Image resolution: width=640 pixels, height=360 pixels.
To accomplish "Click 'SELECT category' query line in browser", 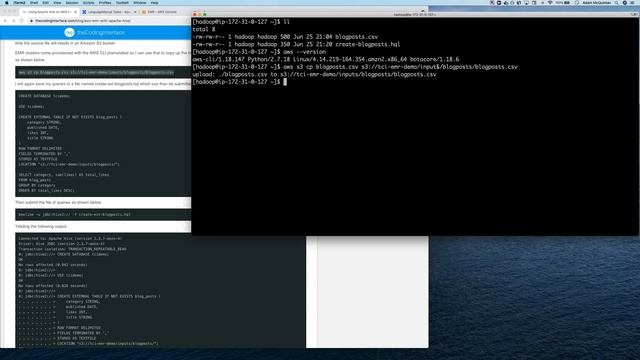I will [64, 175].
